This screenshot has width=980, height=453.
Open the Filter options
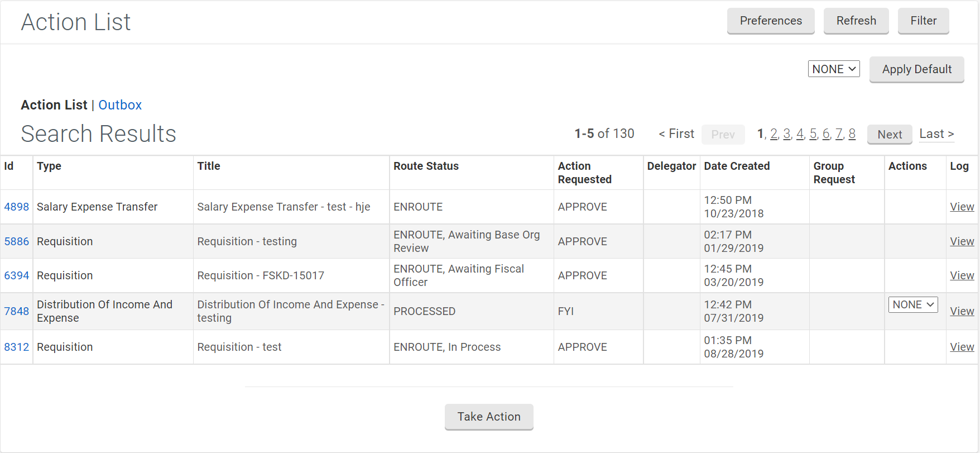coord(923,21)
